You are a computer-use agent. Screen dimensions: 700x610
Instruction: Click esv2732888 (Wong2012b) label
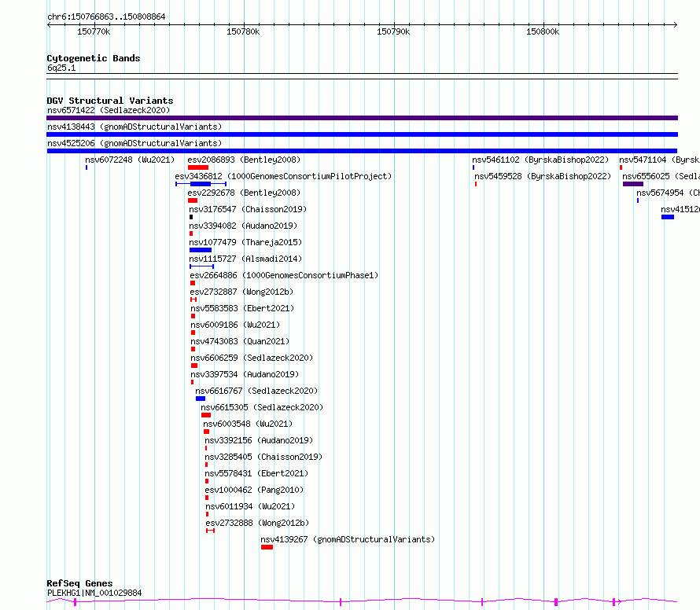tap(257, 523)
